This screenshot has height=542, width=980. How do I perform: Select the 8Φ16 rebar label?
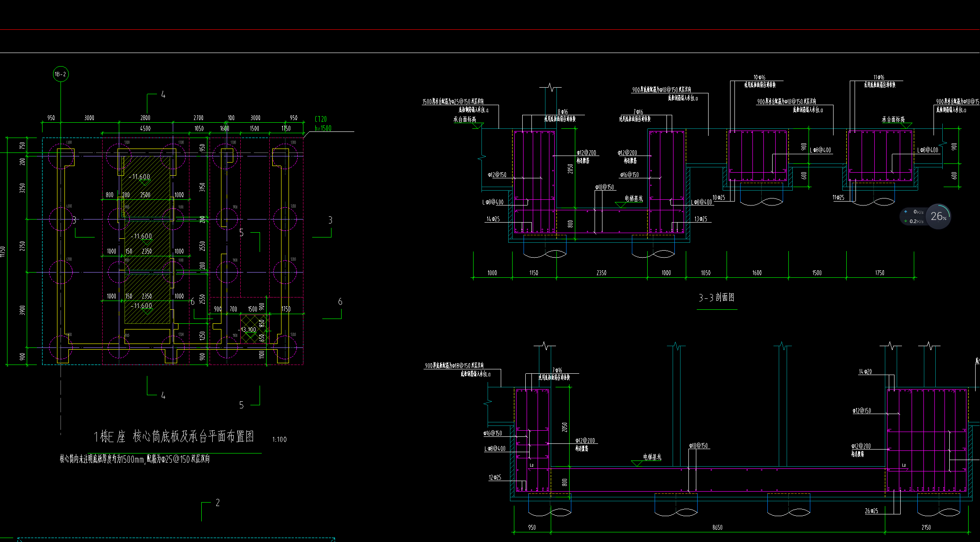[x=563, y=112]
